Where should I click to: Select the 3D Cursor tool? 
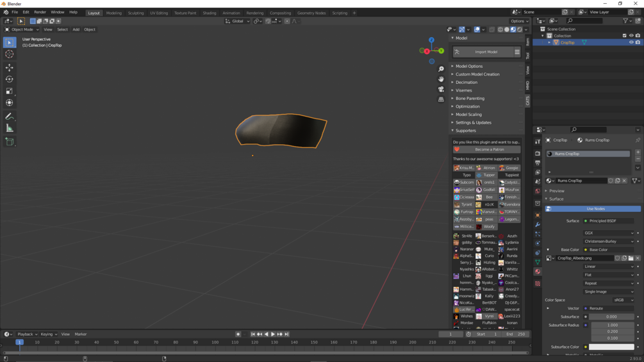pyautogui.click(x=10, y=54)
